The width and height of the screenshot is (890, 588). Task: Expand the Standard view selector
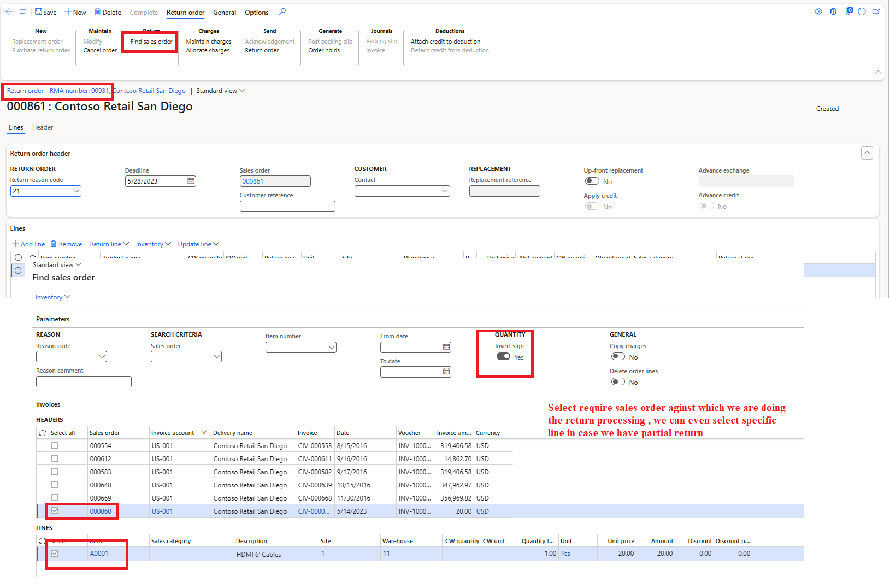point(242,90)
